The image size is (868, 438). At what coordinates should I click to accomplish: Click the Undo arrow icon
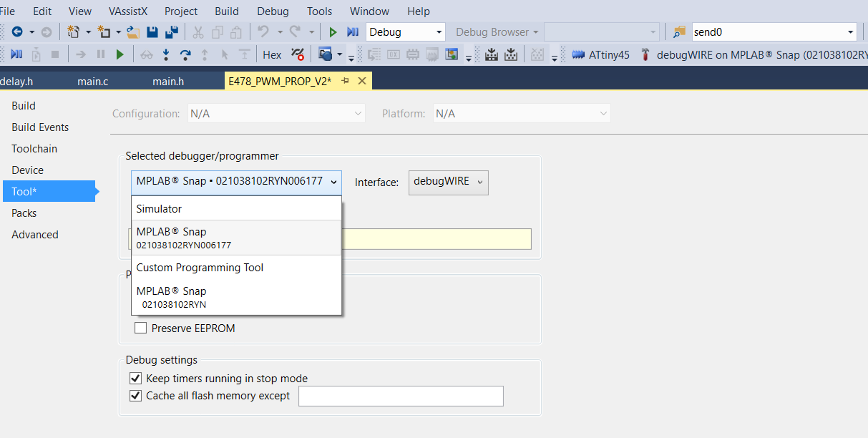[x=263, y=32]
